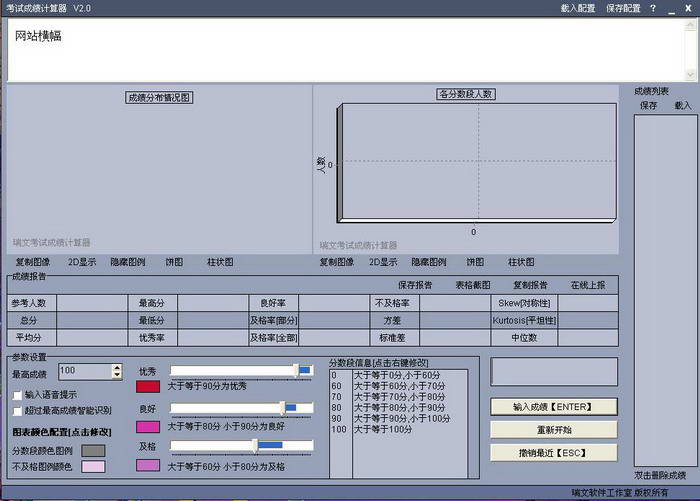
Task: Open the help question mark icon
Action: [653, 8]
